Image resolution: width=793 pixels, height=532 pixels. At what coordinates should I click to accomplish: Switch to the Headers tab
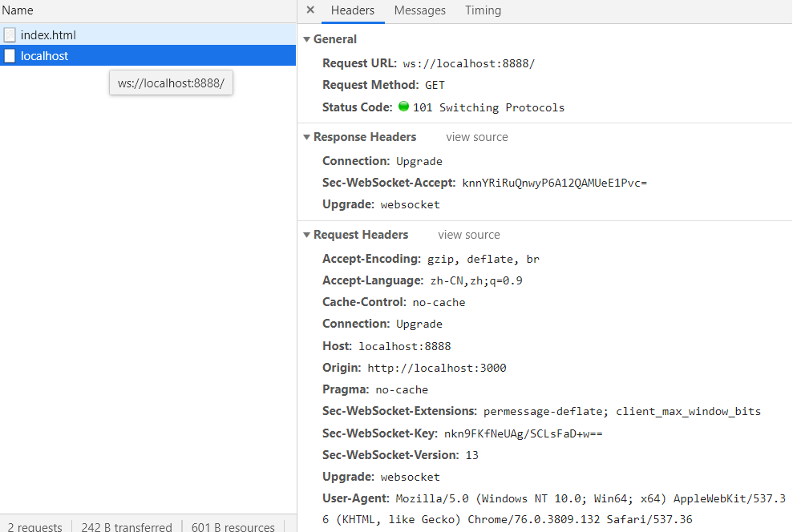pos(352,10)
